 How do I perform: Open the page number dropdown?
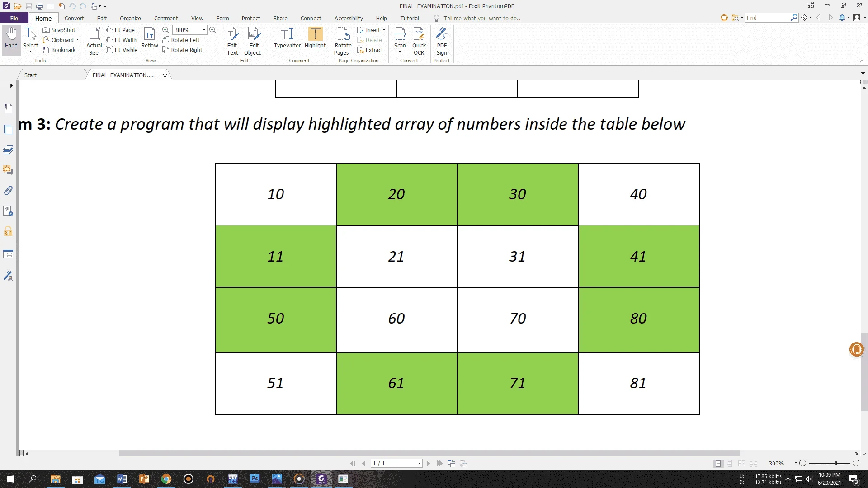tap(419, 463)
